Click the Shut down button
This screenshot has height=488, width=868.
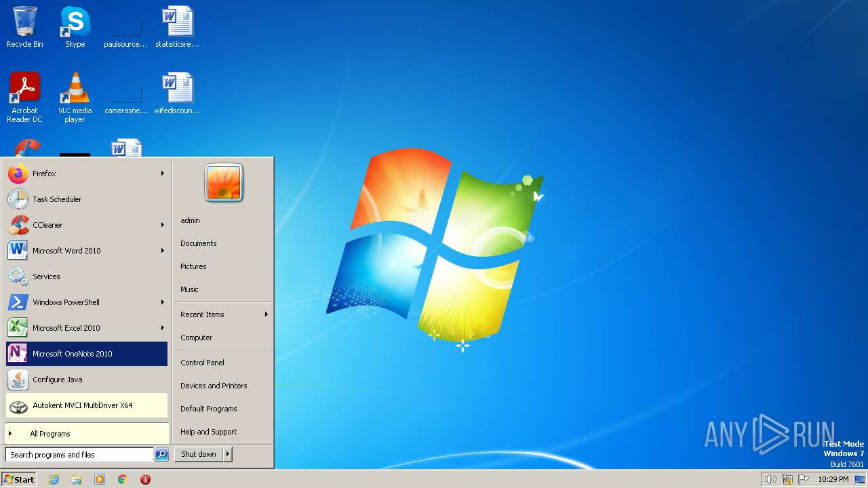(199, 455)
